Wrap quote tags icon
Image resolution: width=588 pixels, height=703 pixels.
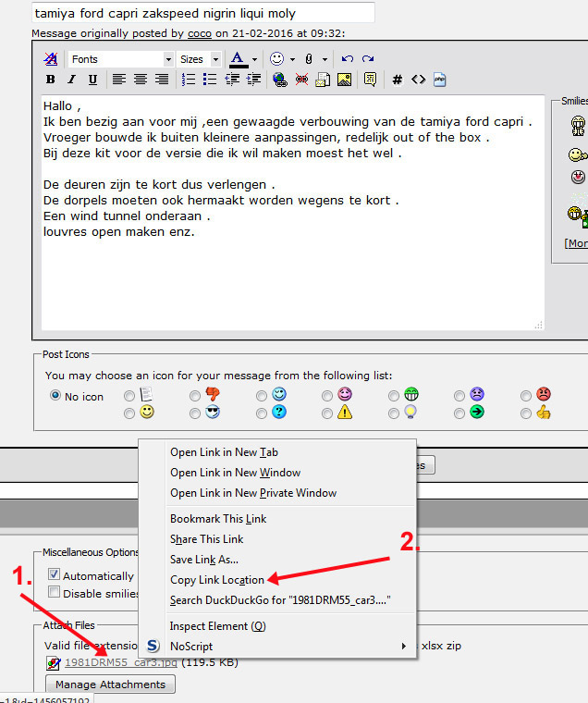tap(370, 80)
